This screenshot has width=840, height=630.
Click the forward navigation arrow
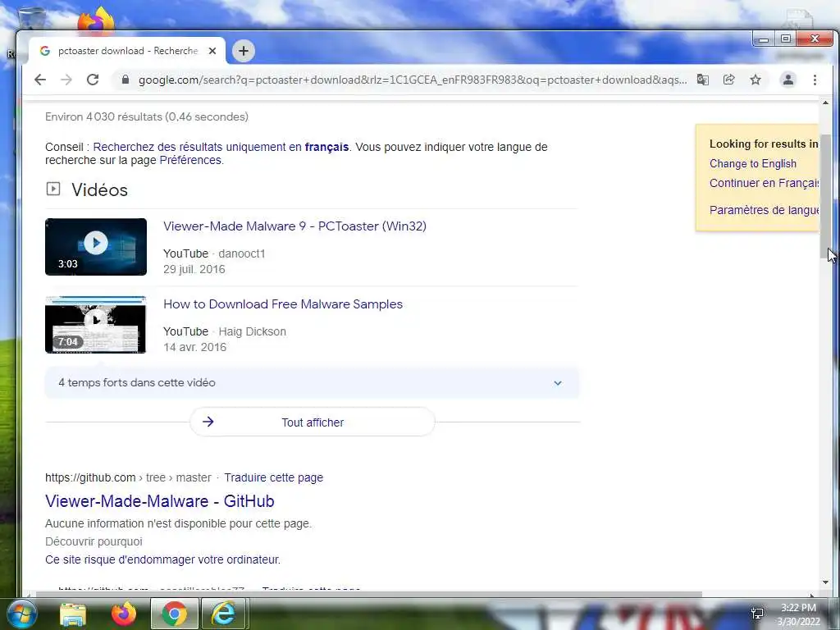coord(66,80)
